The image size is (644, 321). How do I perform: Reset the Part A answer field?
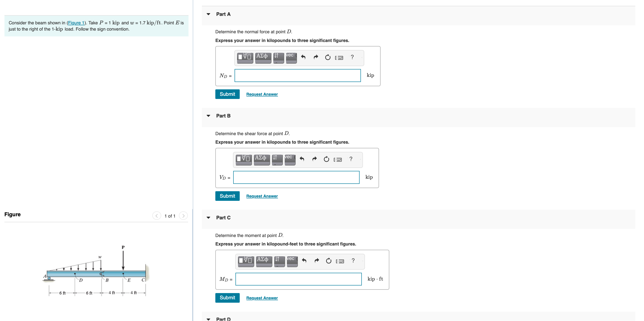[328, 57]
